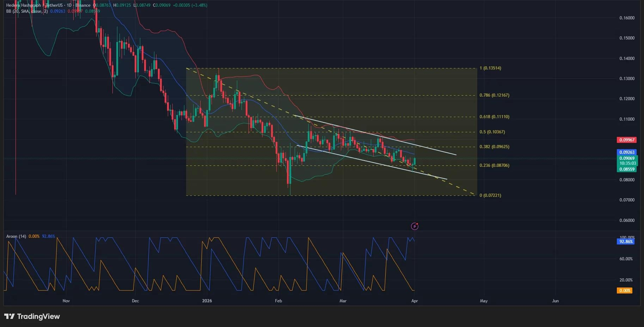Click the blue 0.09263 price tag
The height and width of the screenshot is (327, 644).
pos(627,152)
